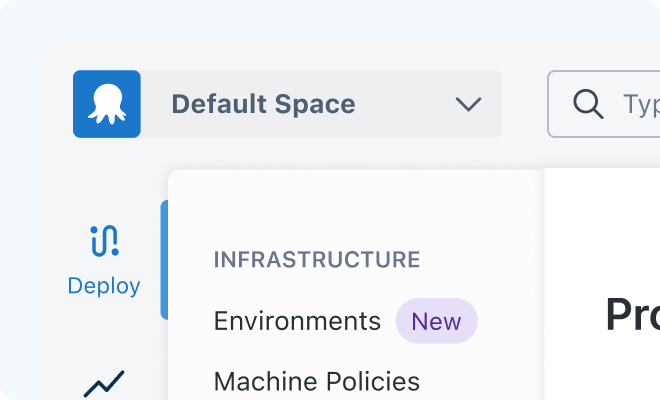Open Environments in the Infrastructure menu
This screenshot has width=660, height=400.
[x=297, y=321]
